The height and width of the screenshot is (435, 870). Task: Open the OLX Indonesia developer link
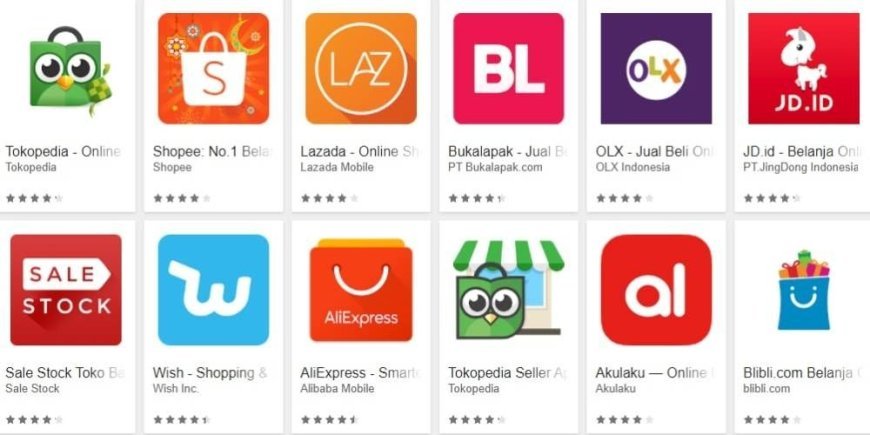(633, 167)
